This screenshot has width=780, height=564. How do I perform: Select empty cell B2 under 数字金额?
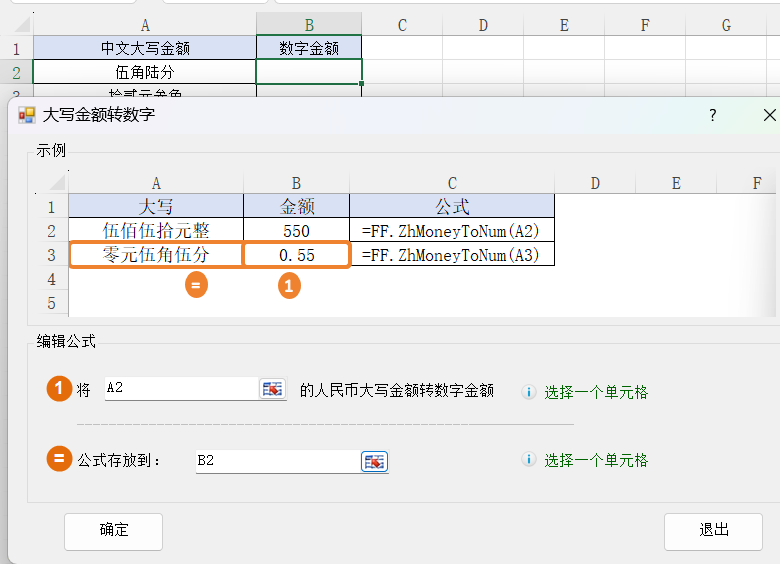click(308, 71)
